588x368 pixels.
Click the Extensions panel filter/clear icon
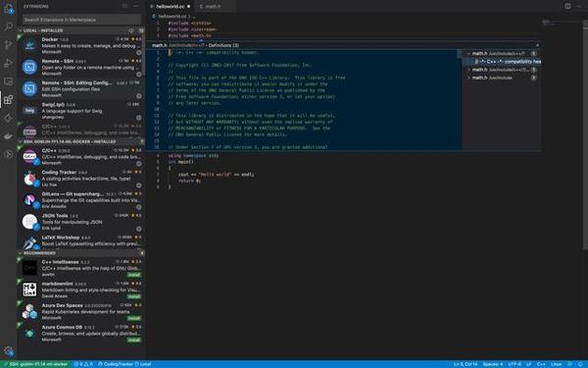coord(124,6)
